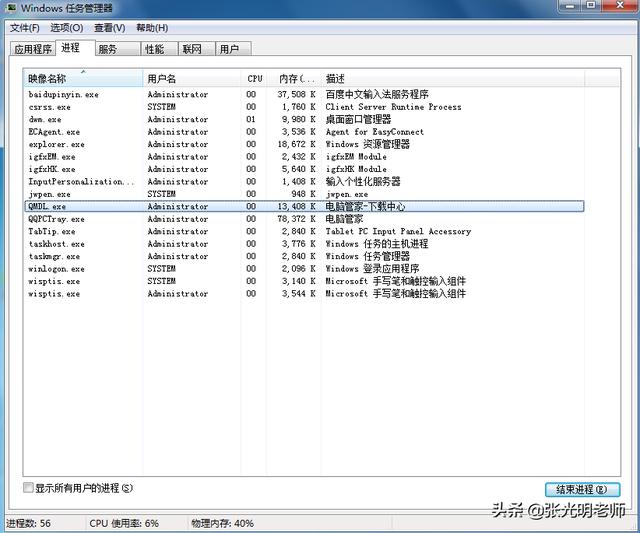
Task: Sort by CPU column header
Action: pyautogui.click(x=254, y=78)
